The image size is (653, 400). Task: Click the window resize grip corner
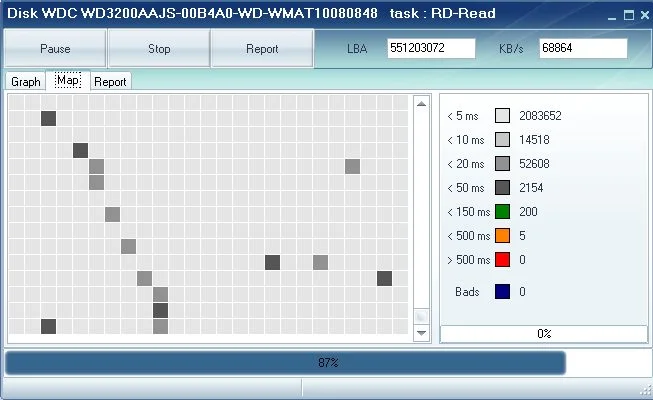[646, 391]
